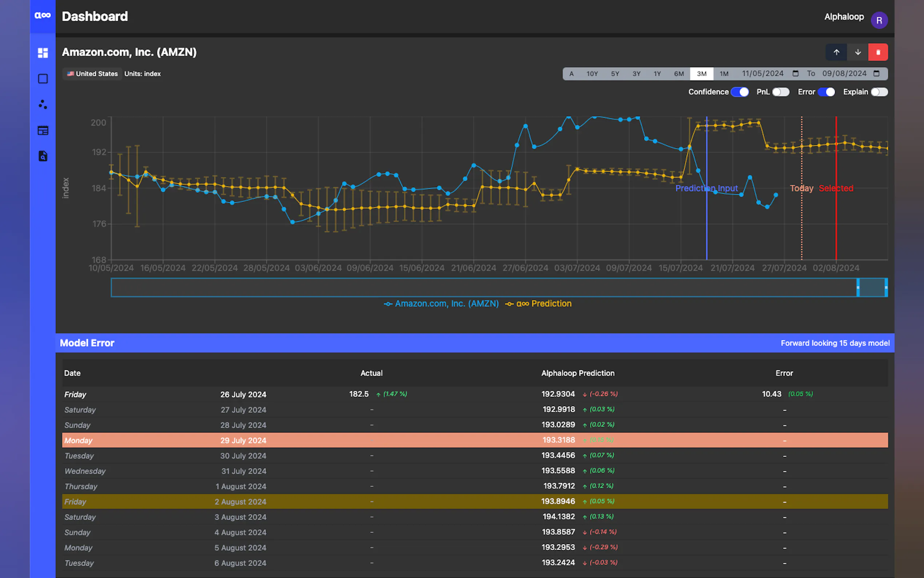Viewport: 924px width, 578px height.
Task: Turn off the Error toggle
Action: 826,92
